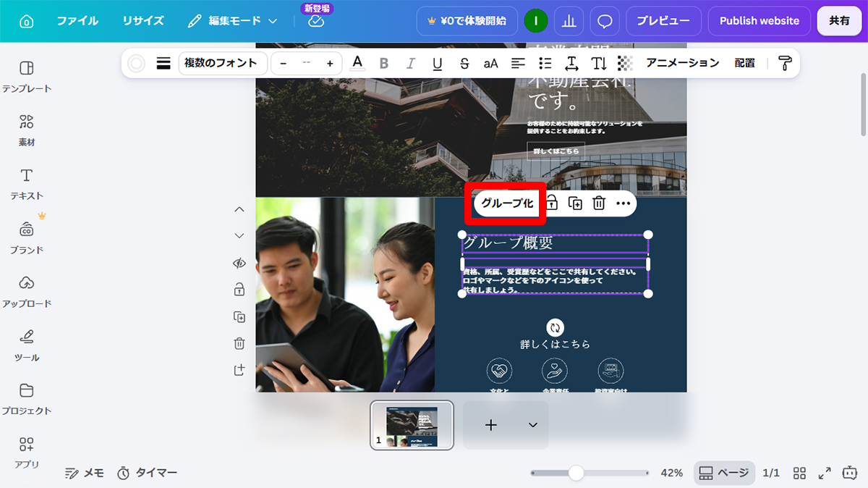The height and width of the screenshot is (488, 868).
Task: Open the ブランド sidebar panel
Action: pos(27,237)
